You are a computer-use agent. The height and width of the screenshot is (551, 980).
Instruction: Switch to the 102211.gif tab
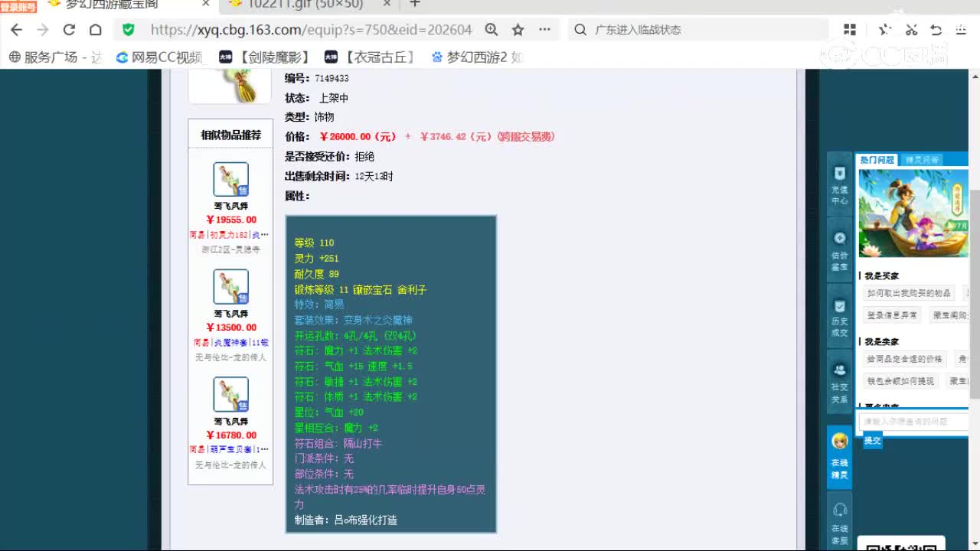tap(306, 5)
